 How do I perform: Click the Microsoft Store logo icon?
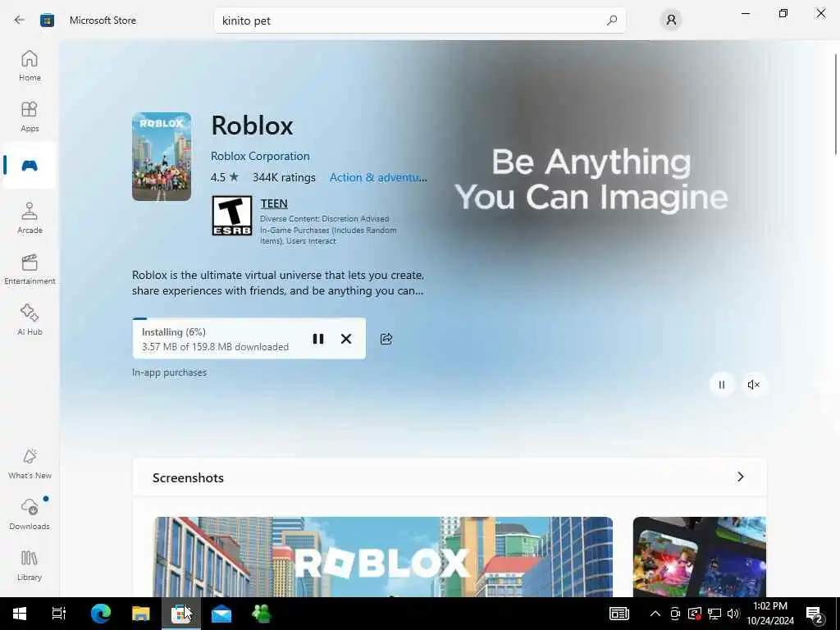click(47, 21)
